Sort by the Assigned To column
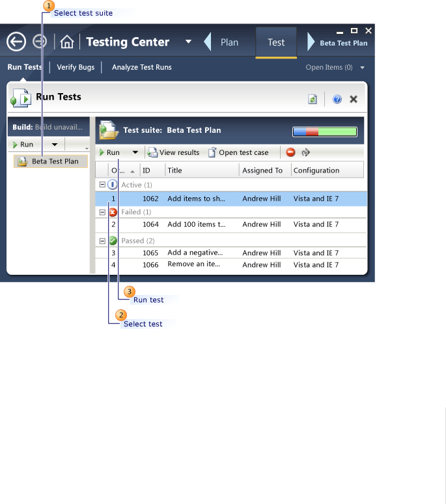Image resolution: width=446 pixels, height=504 pixels. [265, 171]
